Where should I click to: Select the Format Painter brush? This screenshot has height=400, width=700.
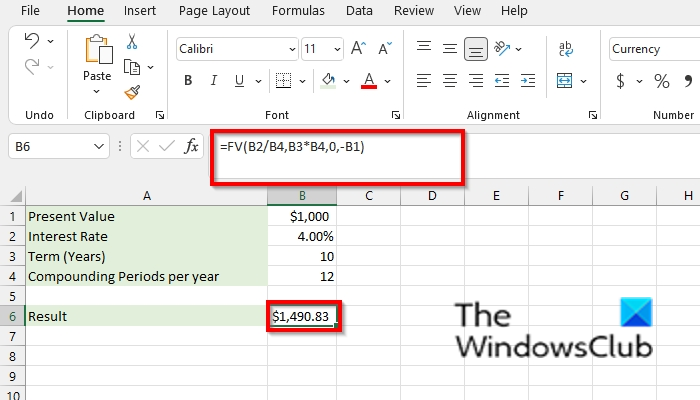pos(132,92)
